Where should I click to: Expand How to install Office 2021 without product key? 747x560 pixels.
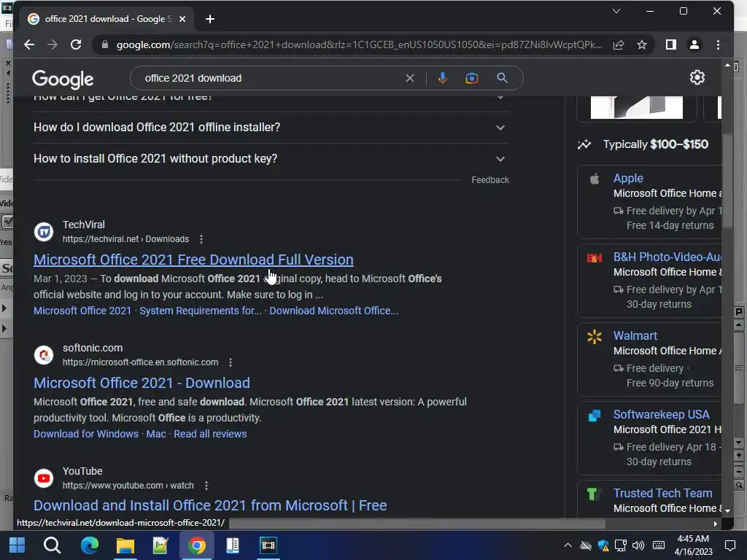[271, 158]
